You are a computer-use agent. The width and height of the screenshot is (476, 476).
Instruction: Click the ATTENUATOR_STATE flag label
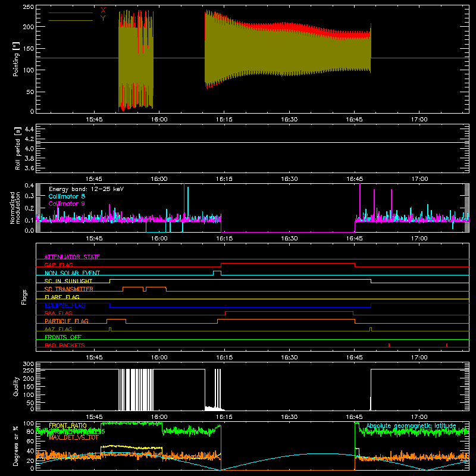pyautogui.click(x=72, y=257)
